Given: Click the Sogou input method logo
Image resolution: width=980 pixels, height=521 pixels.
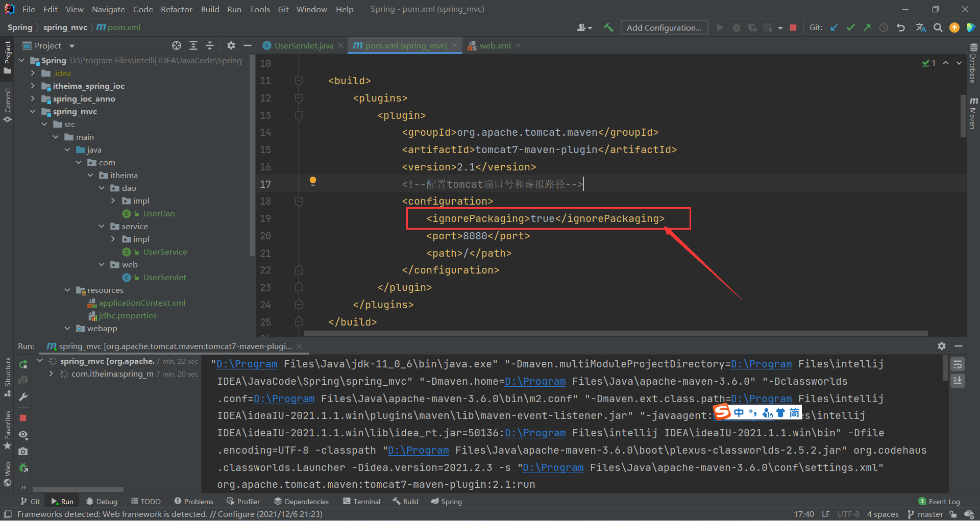Looking at the screenshot, I should [722, 412].
